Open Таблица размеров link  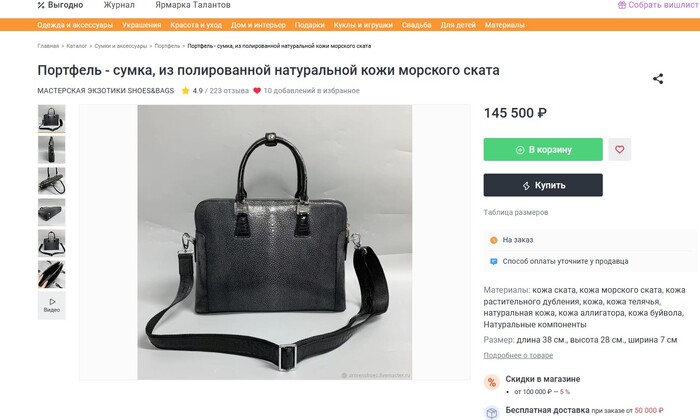point(516,212)
